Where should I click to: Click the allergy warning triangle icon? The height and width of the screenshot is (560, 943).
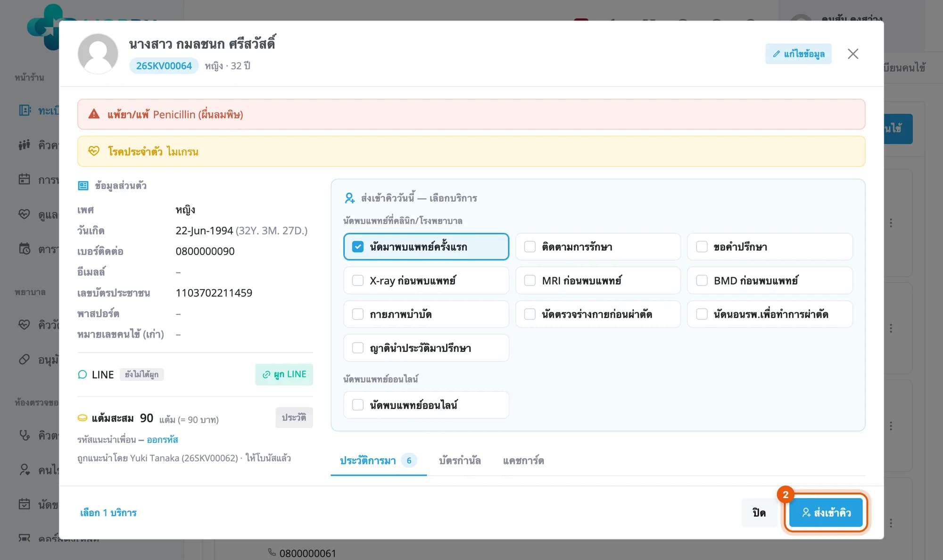click(94, 114)
